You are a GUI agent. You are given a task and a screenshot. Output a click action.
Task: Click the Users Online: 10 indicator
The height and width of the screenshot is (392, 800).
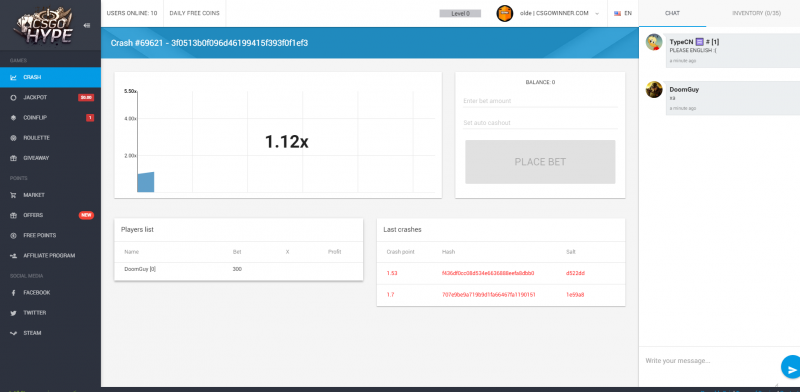132,13
